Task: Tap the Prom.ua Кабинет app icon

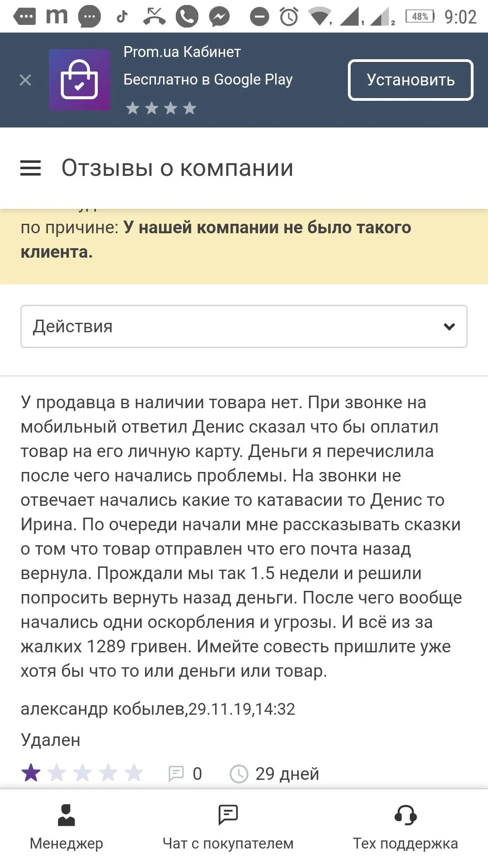Action: (x=80, y=80)
